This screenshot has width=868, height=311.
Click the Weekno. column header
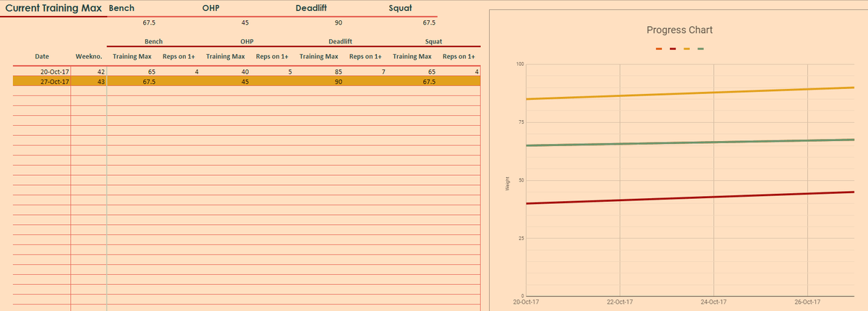pos(88,56)
